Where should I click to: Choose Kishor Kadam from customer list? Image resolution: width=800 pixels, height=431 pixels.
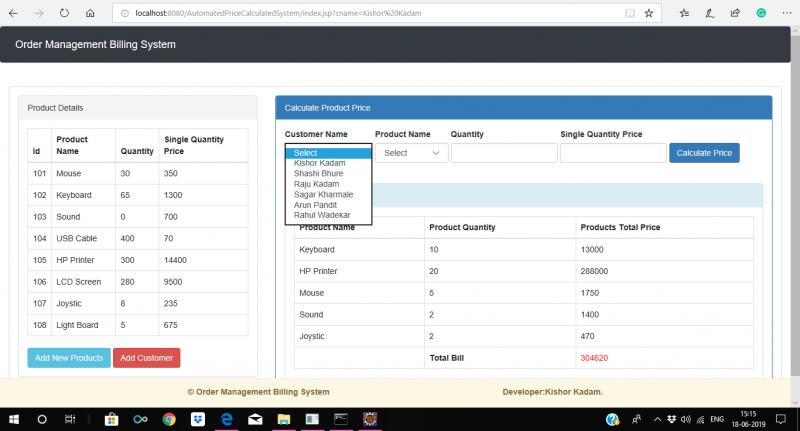(x=320, y=163)
